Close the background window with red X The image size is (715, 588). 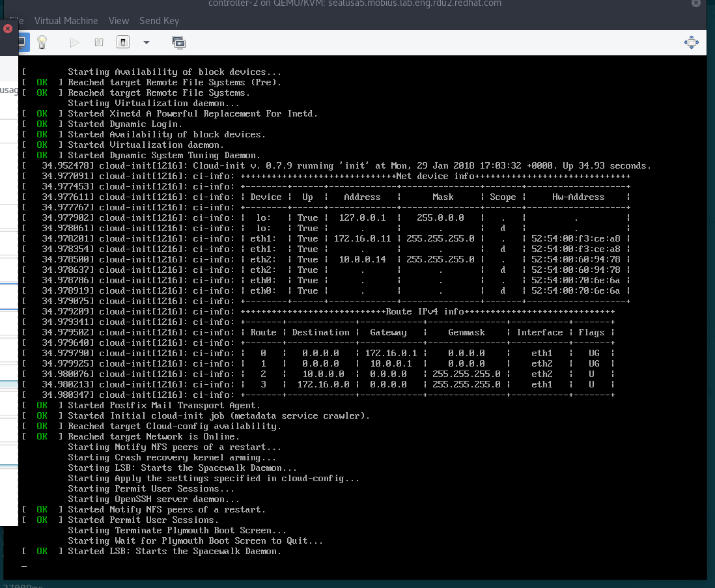[x=8, y=28]
